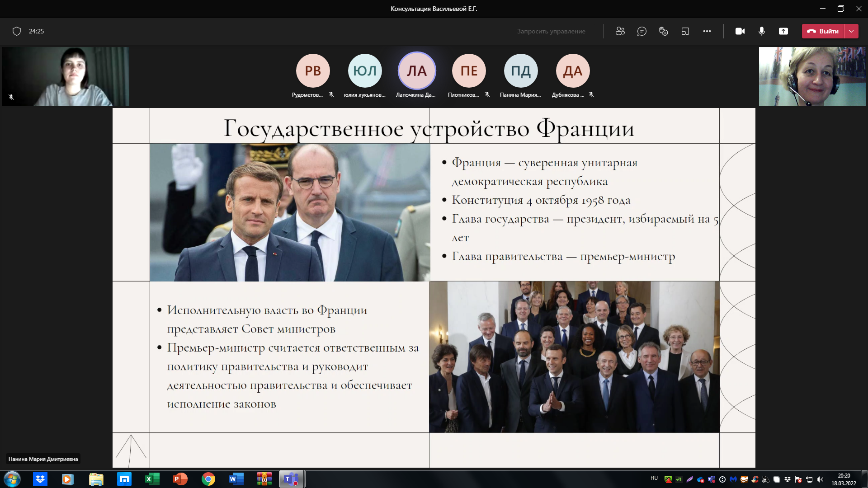Screen dimensions: 868x488
Task: Launch Word from the taskbar
Action: (x=236, y=479)
